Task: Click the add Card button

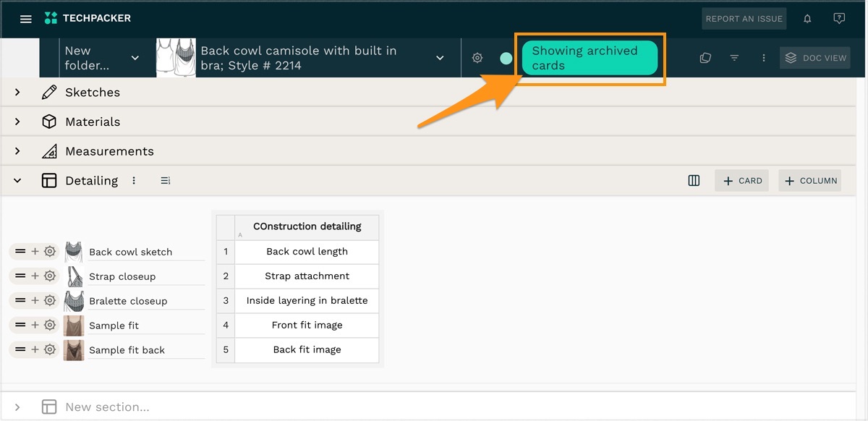Action: click(x=742, y=181)
